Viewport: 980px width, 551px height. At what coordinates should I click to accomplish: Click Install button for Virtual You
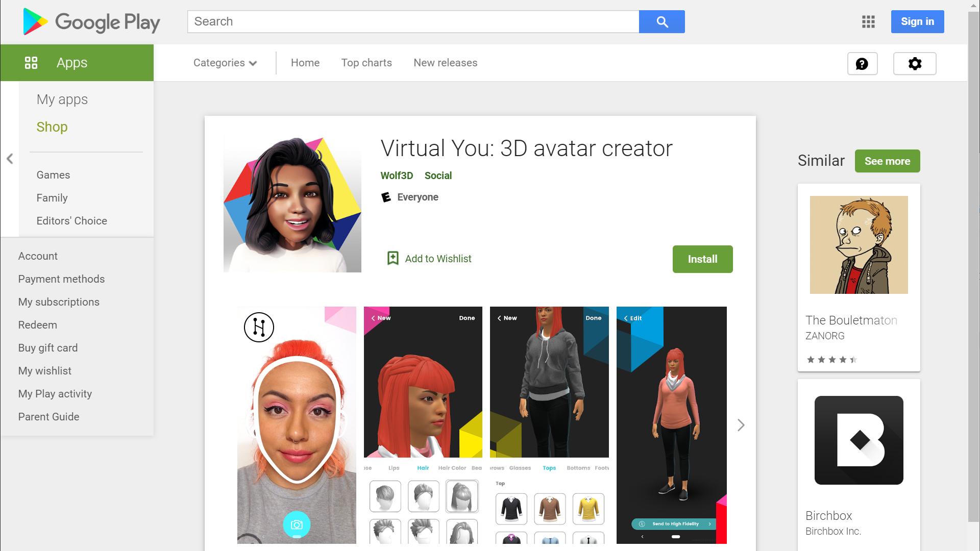[x=703, y=259]
